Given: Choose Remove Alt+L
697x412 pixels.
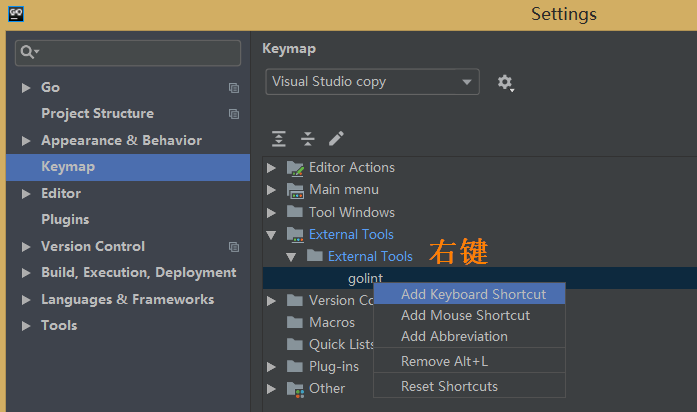Looking at the screenshot, I should (x=469, y=361).
